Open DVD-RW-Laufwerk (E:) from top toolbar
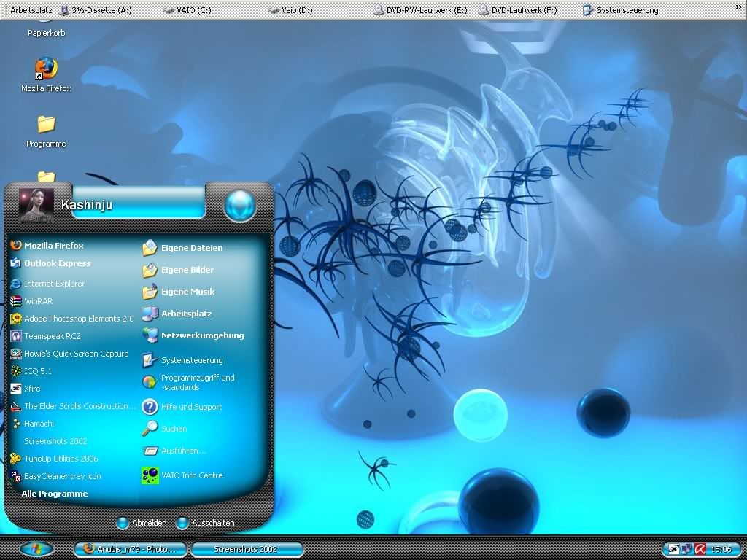 pyautogui.click(x=420, y=10)
